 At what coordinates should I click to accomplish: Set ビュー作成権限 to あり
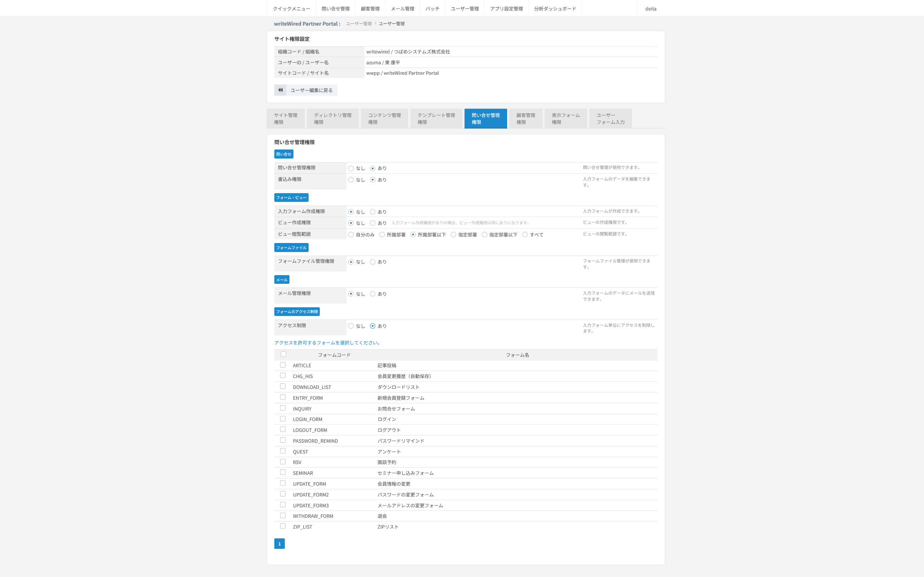(x=372, y=223)
